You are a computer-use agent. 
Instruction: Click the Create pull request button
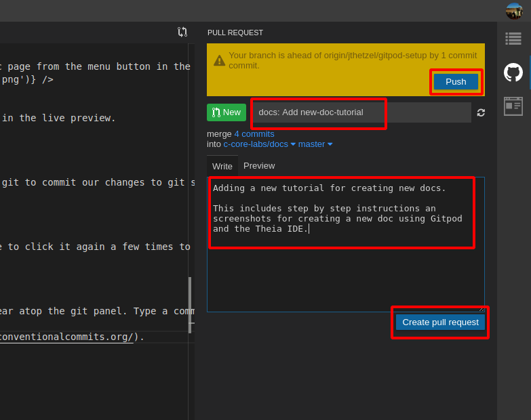pos(440,322)
